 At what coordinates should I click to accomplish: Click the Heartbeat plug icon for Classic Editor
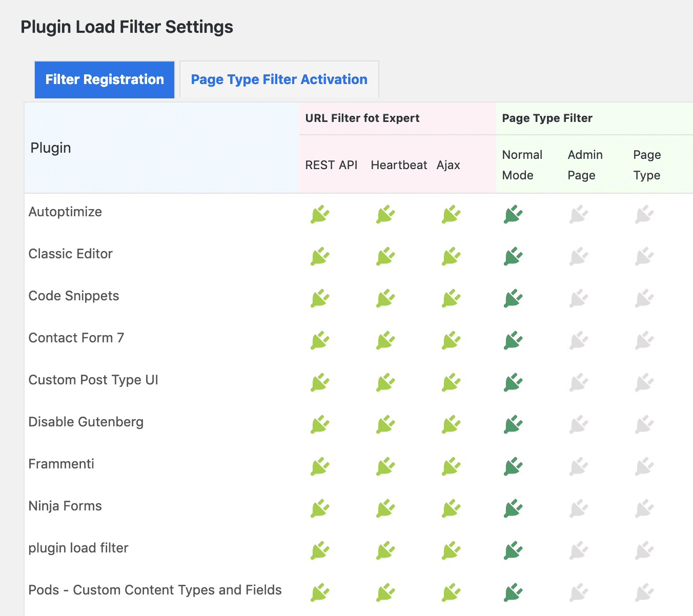[385, 256]
